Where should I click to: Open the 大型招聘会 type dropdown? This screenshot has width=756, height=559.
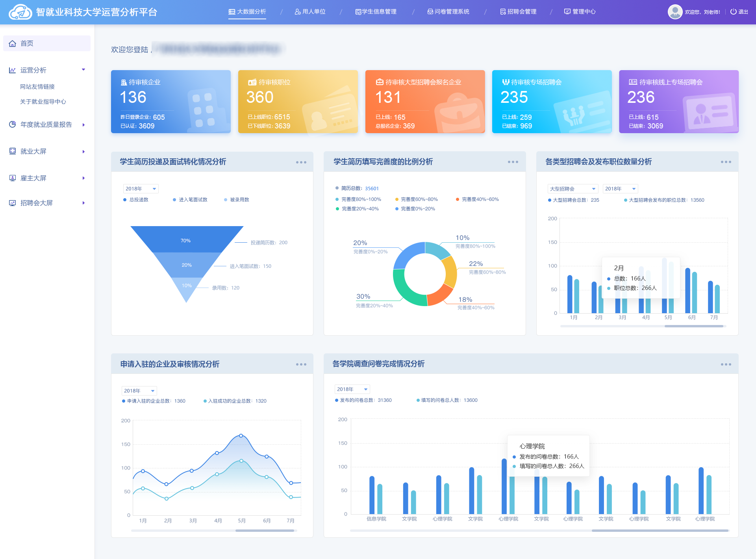pyautogui.click(x=572, y=189)
